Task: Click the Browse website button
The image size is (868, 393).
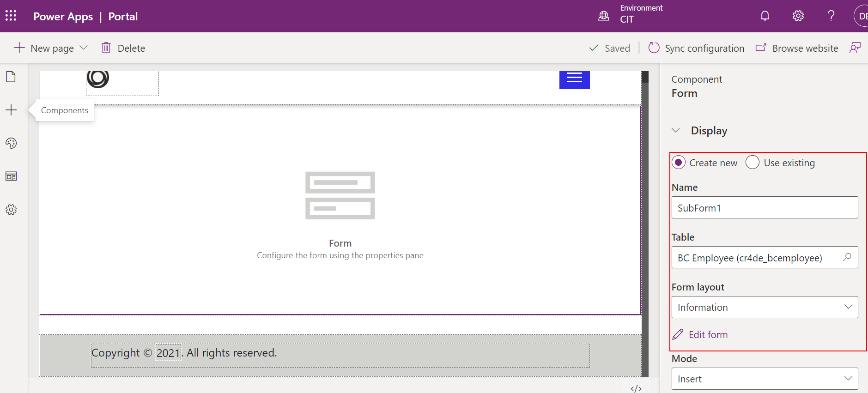Action: [x=797, y=48]
